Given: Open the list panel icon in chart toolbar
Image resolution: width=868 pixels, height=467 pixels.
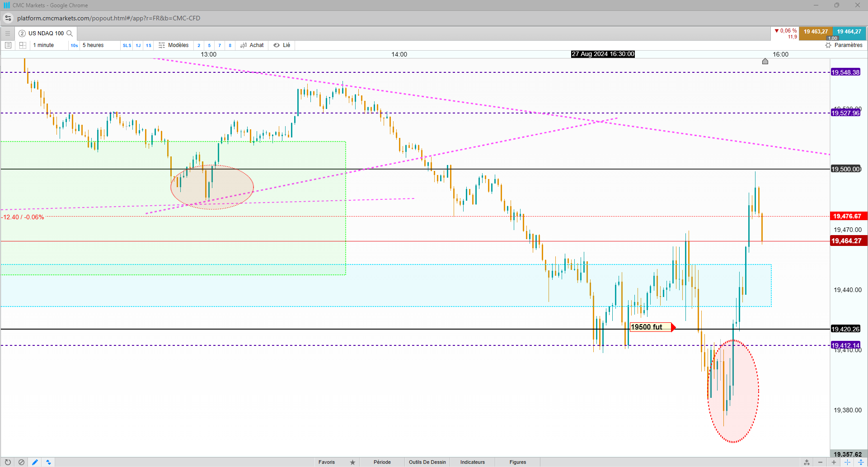Looking at the screenshot, I should click(8, 45).
